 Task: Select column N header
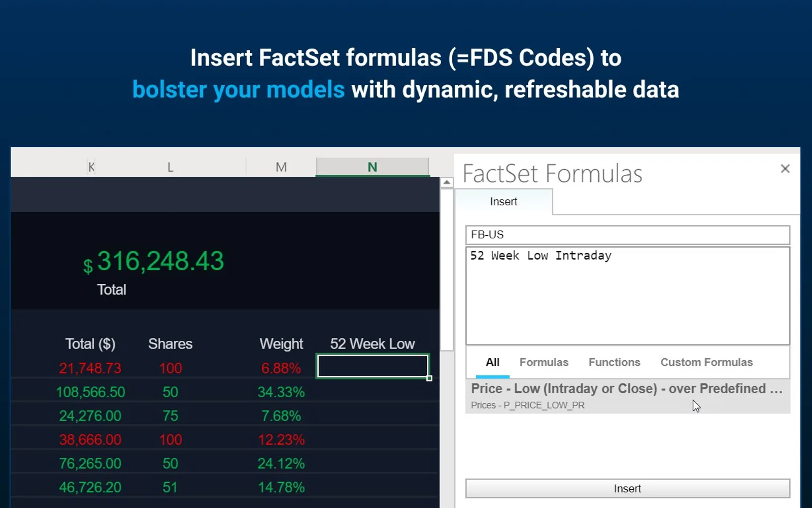[x=373, y=167]
